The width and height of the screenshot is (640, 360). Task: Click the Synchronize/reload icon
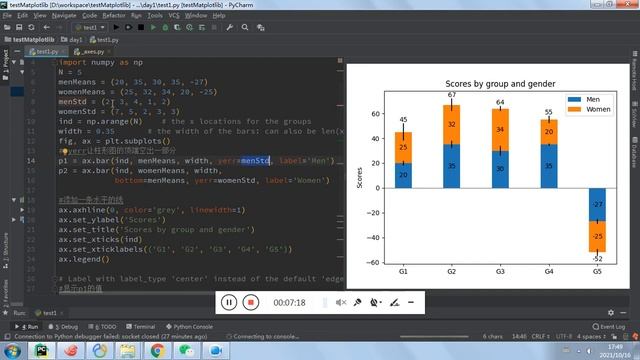[31, 27]
